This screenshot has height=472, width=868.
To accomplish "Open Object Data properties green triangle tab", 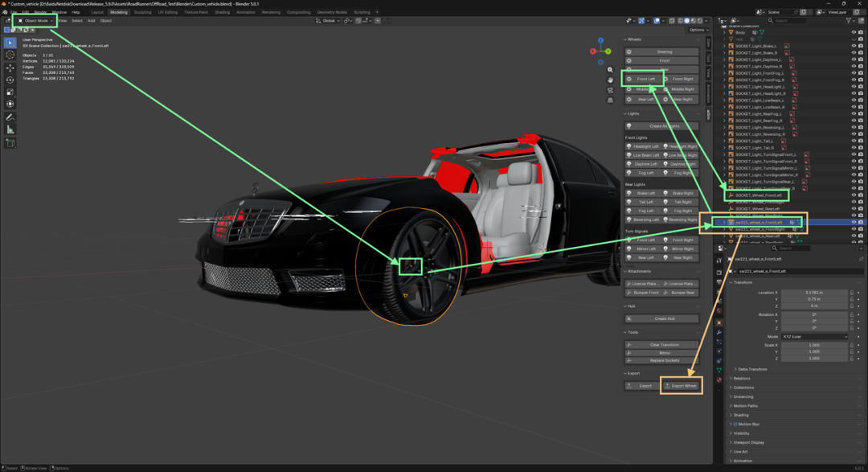I will point(719,370).
